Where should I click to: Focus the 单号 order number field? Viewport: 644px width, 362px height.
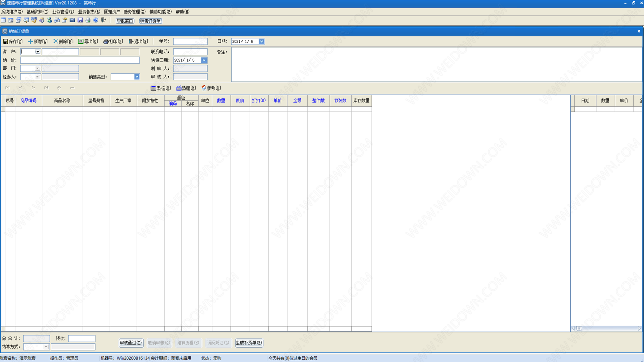(x=190, y=42)
